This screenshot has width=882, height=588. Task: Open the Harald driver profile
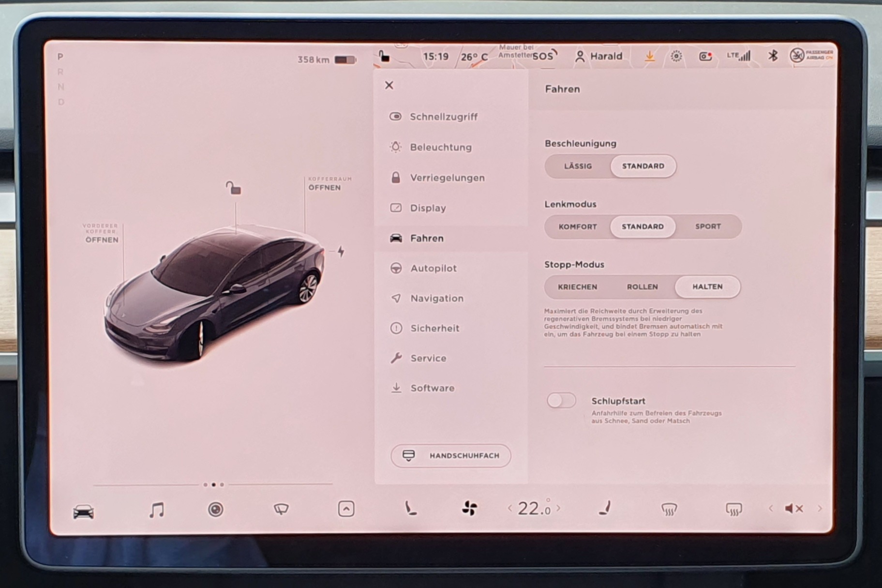[599, 56]
